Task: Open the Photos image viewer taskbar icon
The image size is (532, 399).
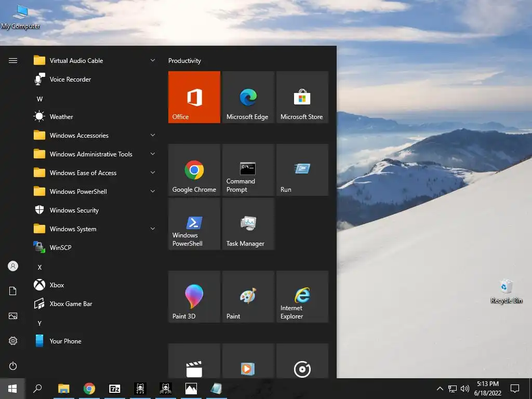Action: pyautogui.click(x=191, y=389)
